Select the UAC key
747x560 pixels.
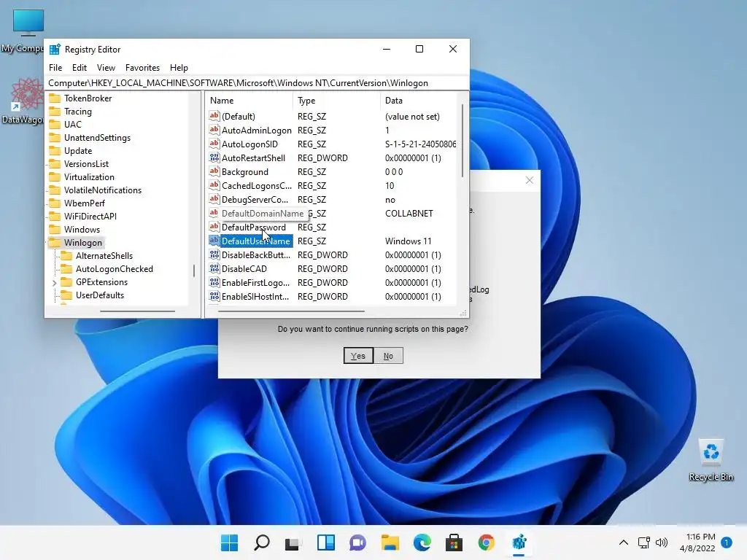[72, 124]
